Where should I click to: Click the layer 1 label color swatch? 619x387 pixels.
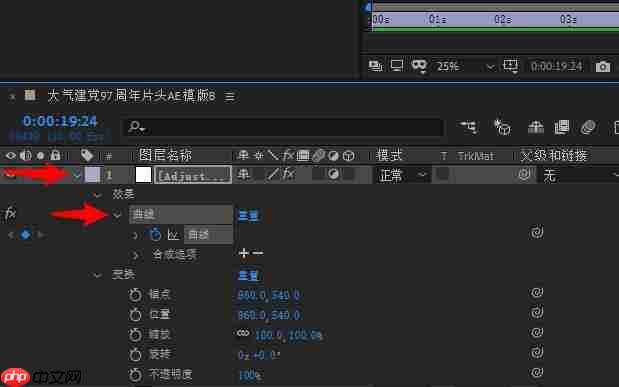point(92,175)
